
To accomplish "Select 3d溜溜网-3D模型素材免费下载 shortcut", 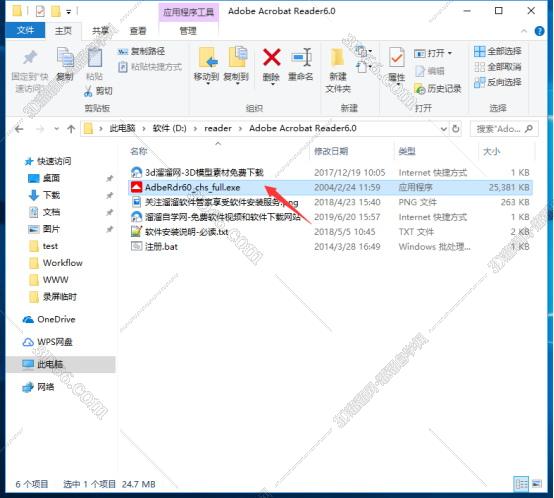I will click(x=204, y=172).
